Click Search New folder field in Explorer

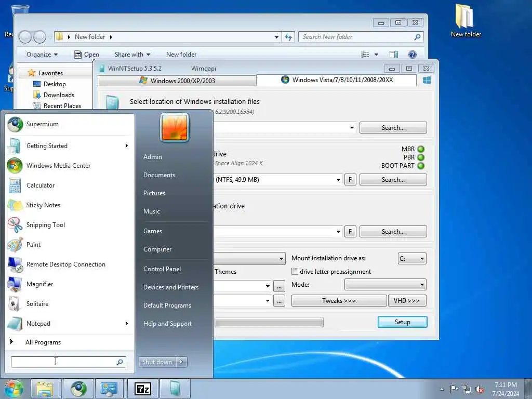(361, 37)
